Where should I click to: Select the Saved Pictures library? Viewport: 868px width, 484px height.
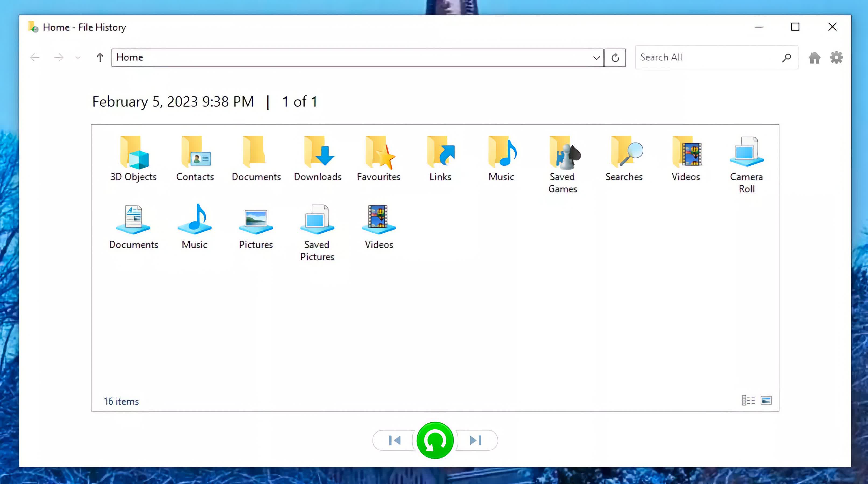click(x=317, y=232)
